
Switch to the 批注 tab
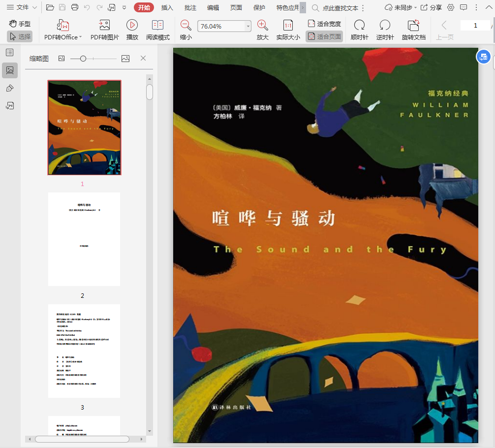pyautogui.click(x=190, y=7)
